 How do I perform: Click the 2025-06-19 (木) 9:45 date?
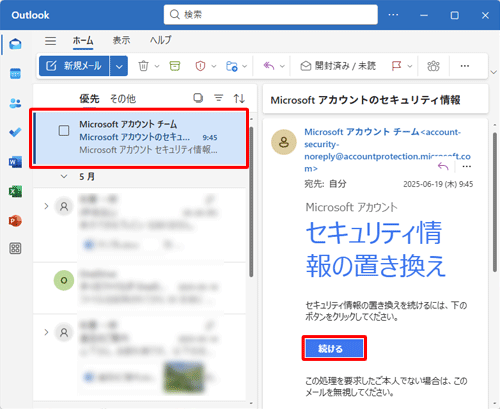pyautogui.click(x=438, y=184)
